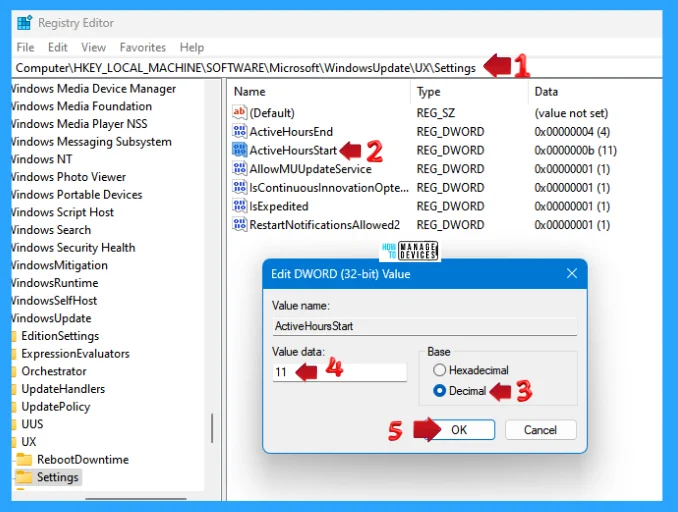Click the (Default) string value icon
Screen dimensions: 678x512
click(x=239, y=112)
